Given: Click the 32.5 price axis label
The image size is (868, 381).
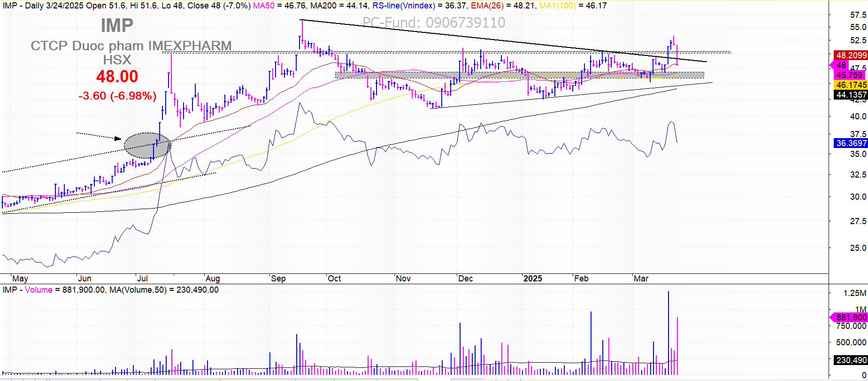Looking at the screenshot, I should click(858, 175).
